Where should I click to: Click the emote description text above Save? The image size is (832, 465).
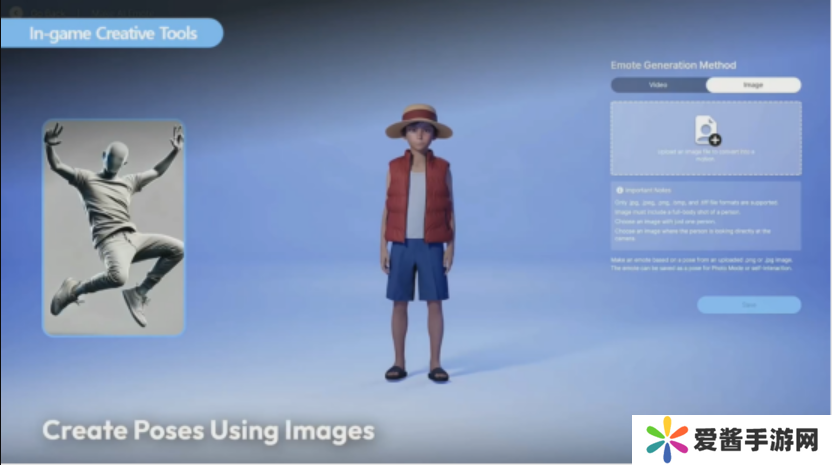[x=705, y=264]
